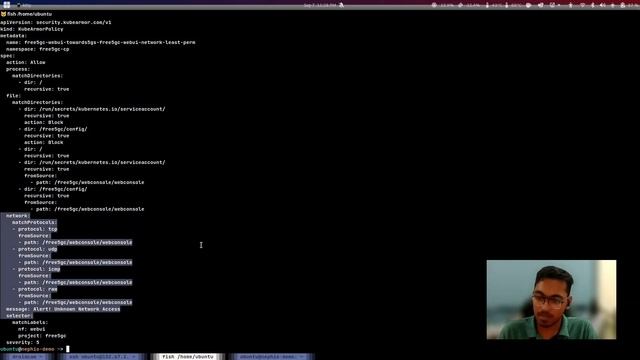Click the fish shell icon in terminal title

click(3, 14)
